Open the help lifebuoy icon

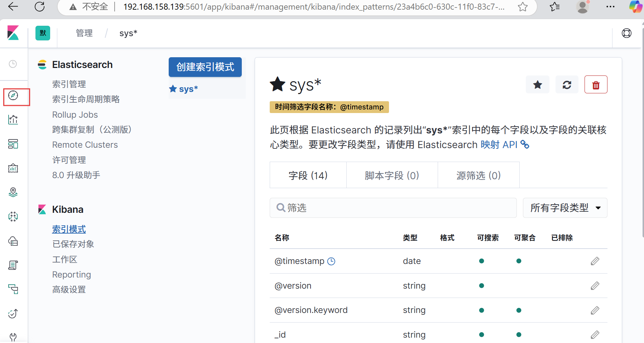click(627, 33)
